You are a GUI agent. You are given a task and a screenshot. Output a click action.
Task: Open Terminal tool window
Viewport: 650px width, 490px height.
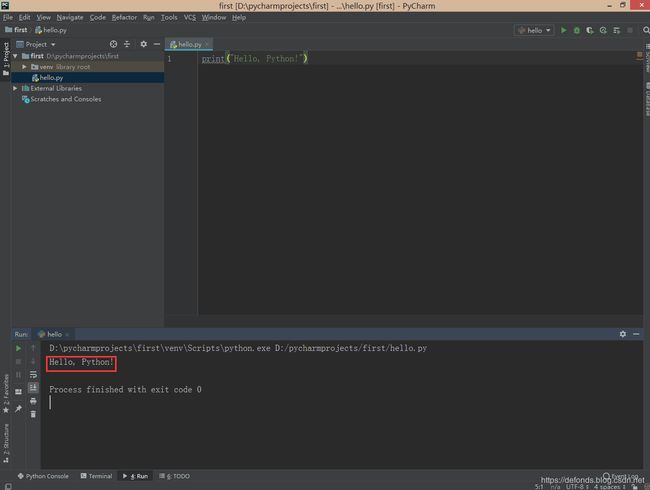coord(96,476)
